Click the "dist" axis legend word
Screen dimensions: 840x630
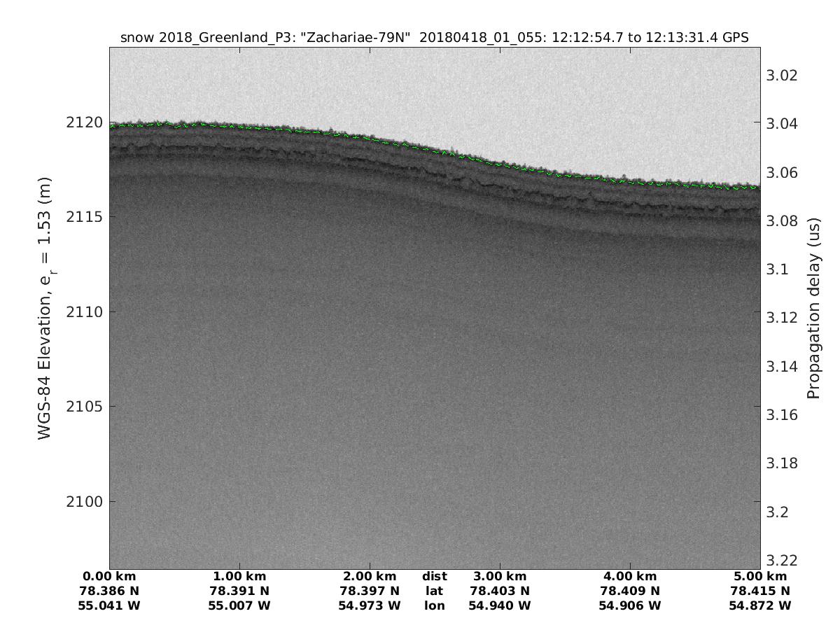(x=435, y=577)
